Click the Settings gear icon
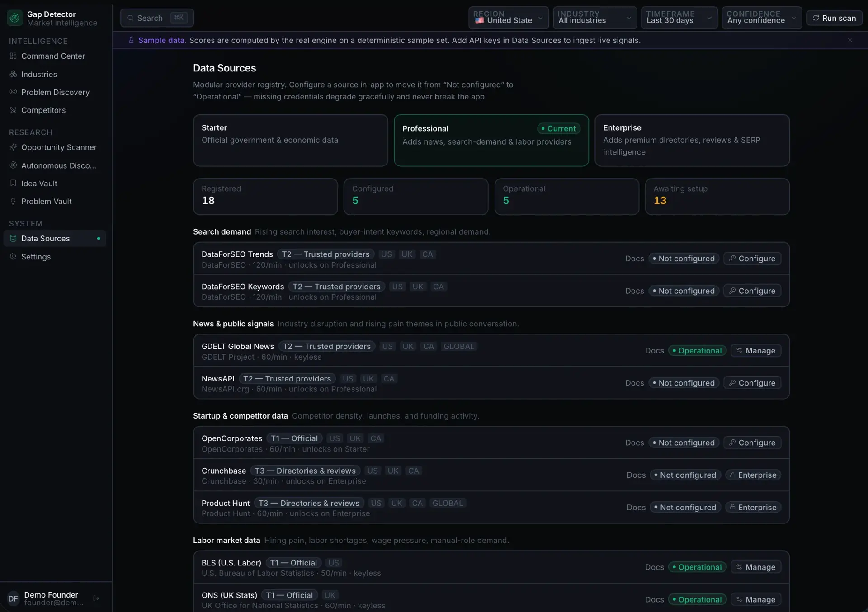This screenshot has width=868, height=612. tap(13, 256)
